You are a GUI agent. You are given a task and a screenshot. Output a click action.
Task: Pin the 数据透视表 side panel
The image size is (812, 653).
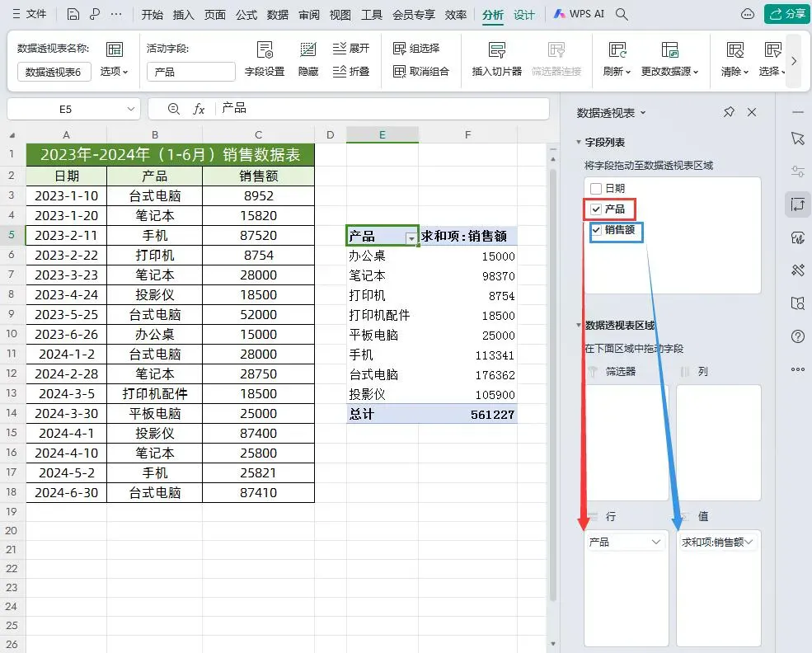pos(729,112)
